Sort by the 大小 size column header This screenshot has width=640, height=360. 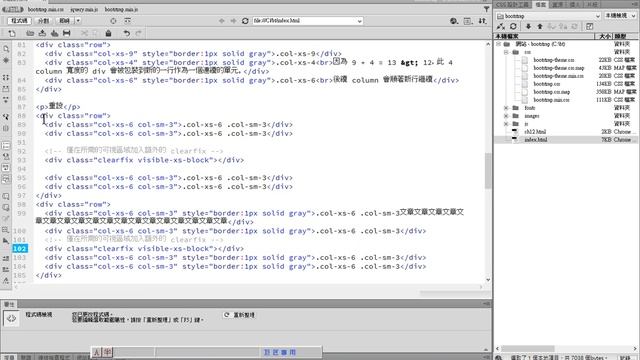point(604,36)
